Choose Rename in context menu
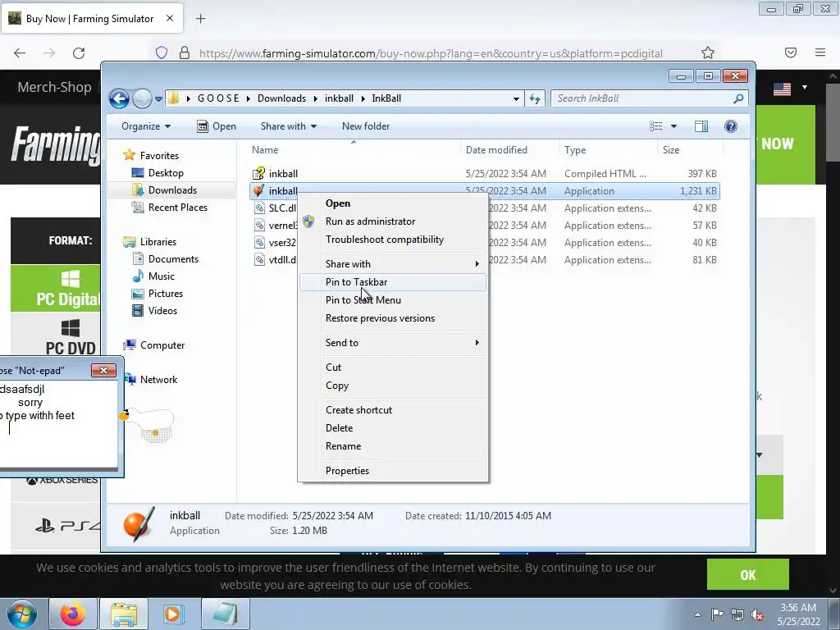840x630 pixels. point(393,446)
